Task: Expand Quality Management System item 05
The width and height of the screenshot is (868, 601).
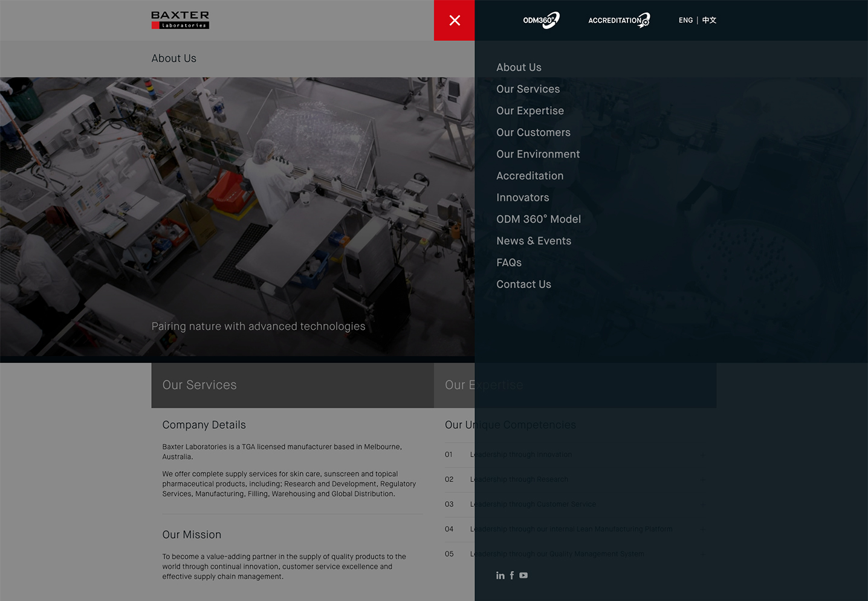Action: (575, 554)
